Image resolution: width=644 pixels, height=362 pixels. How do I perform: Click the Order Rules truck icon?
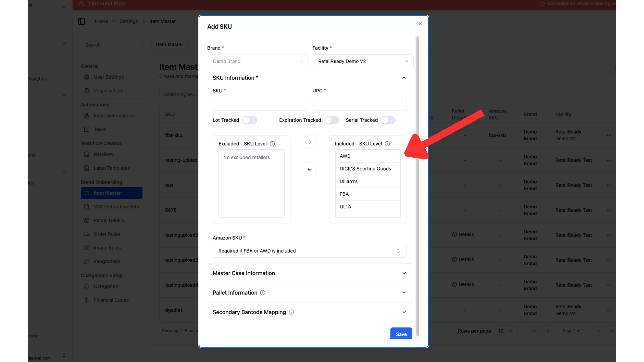(x=86, y=234)
